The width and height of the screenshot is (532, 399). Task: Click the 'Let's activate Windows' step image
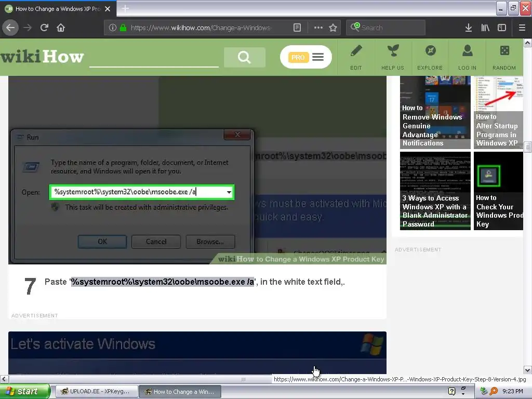point(197,353)
